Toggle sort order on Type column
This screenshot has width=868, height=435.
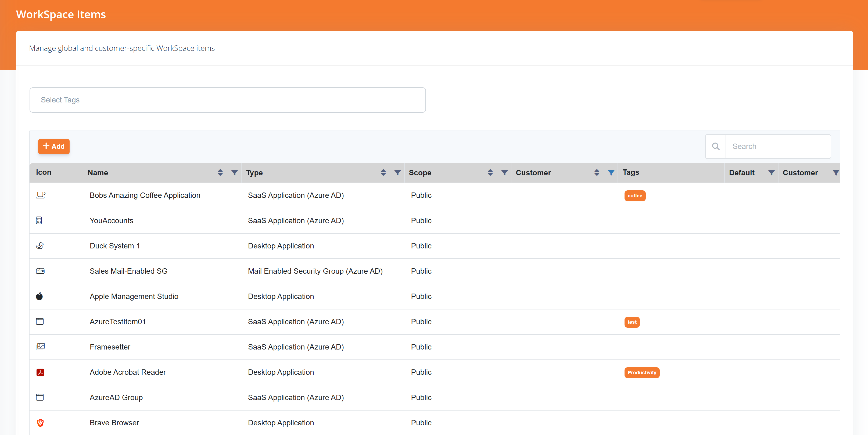(x=383, y=173)
